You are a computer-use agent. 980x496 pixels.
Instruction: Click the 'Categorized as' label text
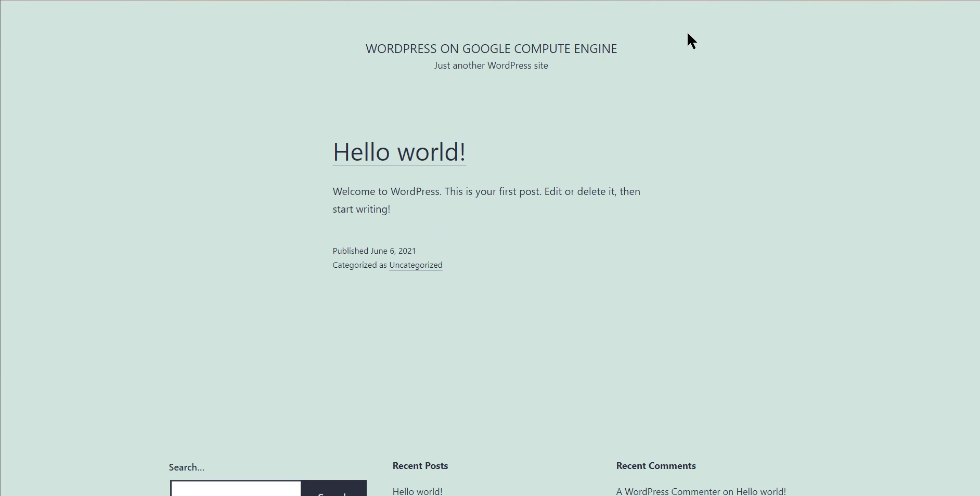click(359, 265)
